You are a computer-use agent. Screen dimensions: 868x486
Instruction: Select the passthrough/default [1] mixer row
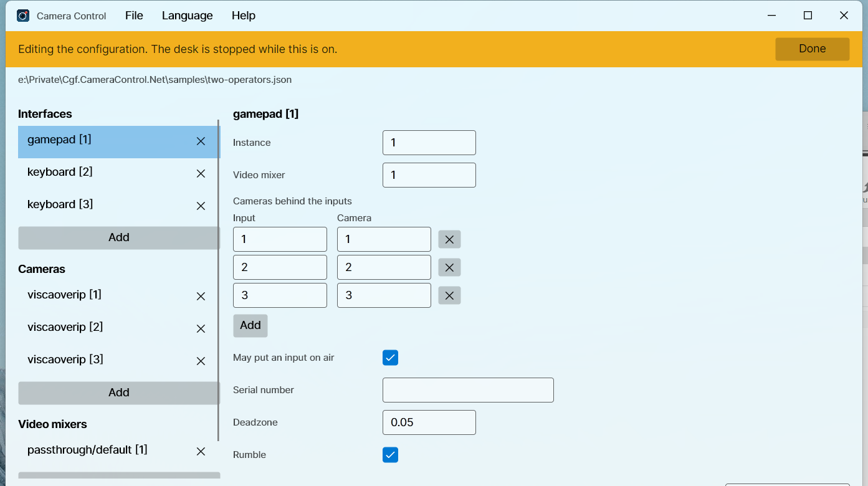119,452
